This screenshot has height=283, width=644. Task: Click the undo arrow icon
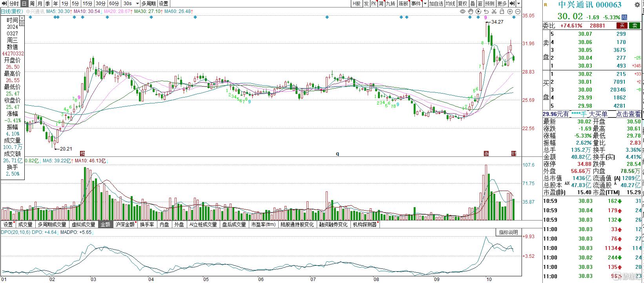[486, 11]
